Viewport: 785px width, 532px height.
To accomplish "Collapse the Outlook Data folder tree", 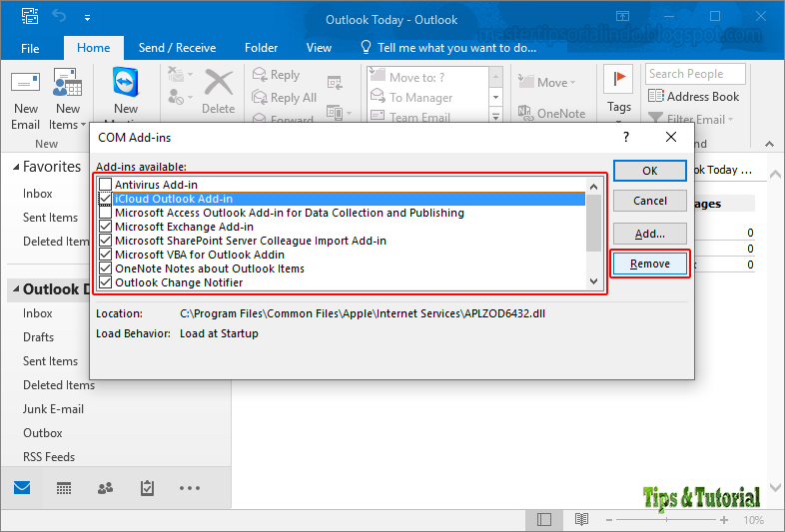I will point(16,289).
